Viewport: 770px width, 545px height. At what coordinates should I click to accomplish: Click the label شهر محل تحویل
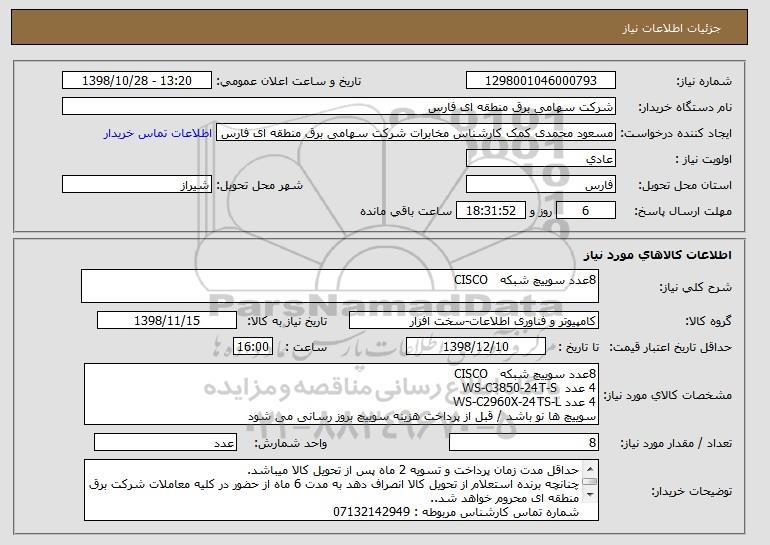point(260,185)
